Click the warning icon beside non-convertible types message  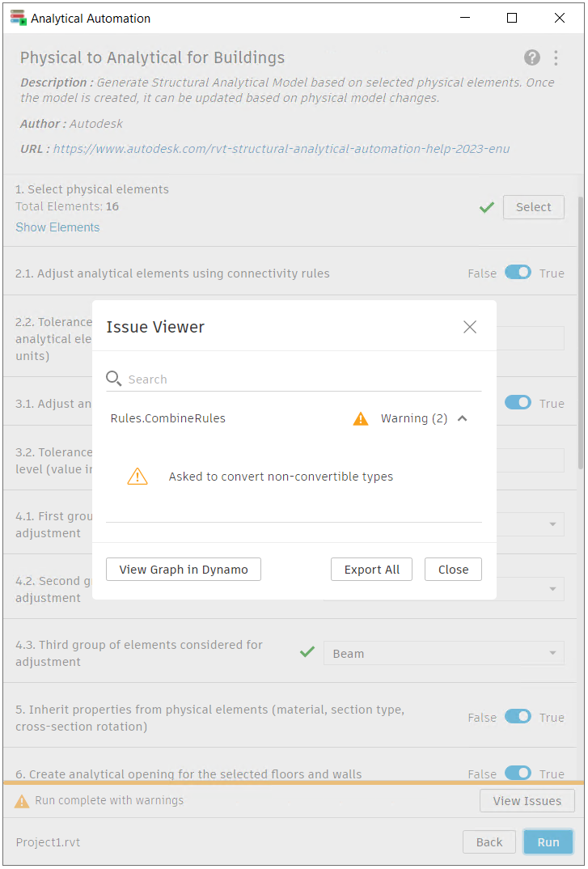(137, 477)
